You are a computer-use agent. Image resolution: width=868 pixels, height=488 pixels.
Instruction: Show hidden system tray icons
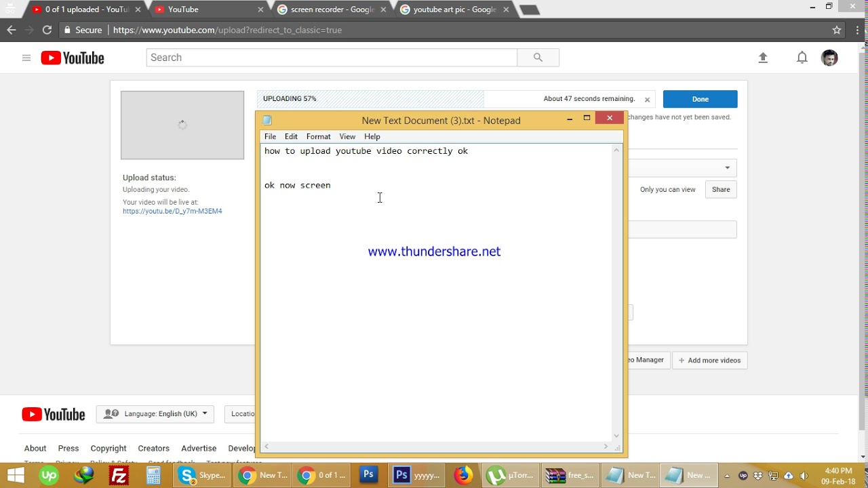click(726, 475)
